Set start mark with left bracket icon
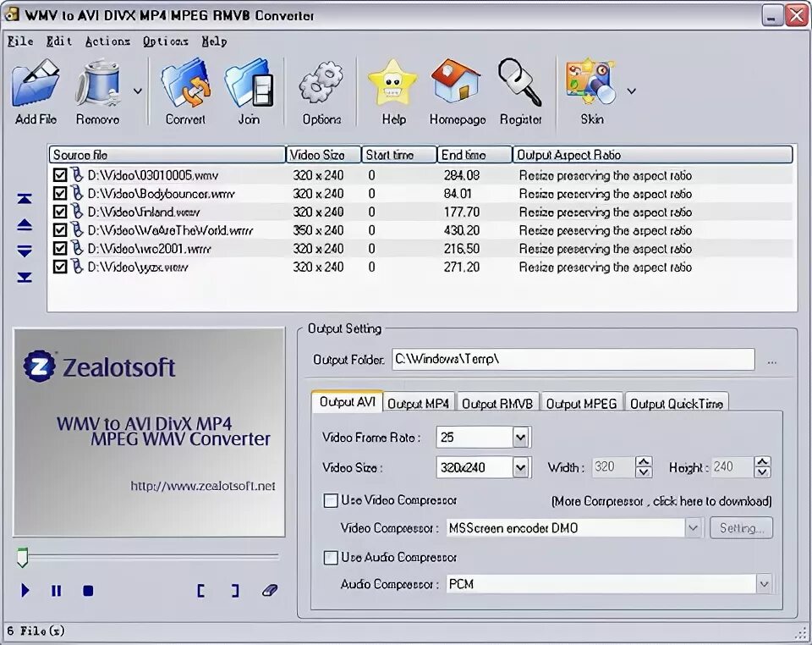812x645 pixels. [x=201, y=591]
